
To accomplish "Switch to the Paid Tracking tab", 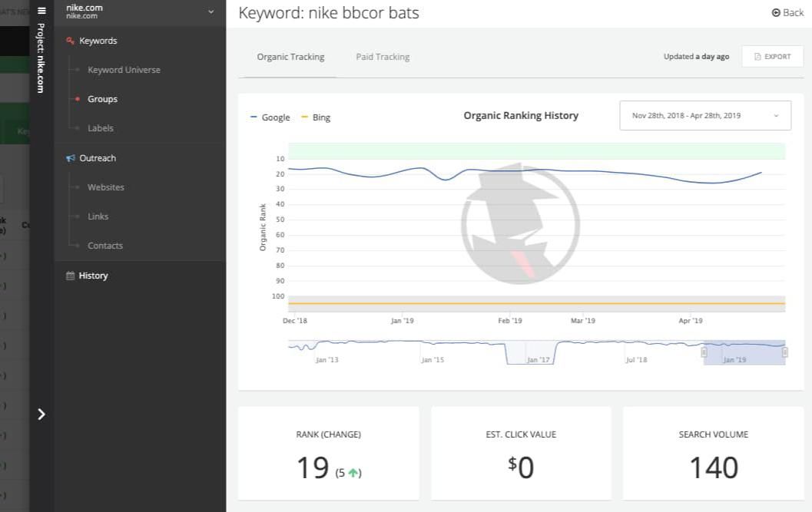I will tap(383, 57).
